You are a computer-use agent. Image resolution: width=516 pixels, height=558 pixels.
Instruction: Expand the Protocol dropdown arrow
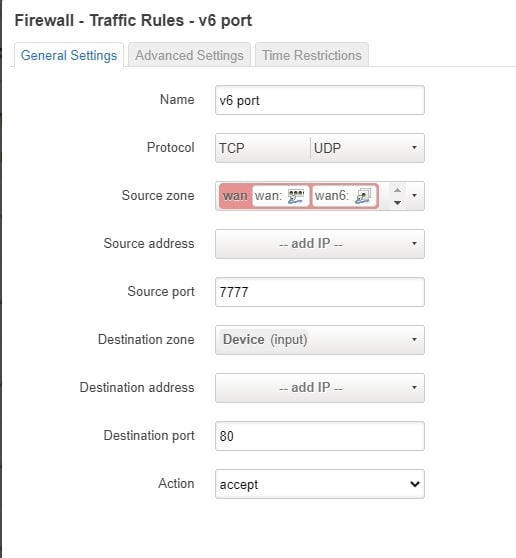click(414, 148)
